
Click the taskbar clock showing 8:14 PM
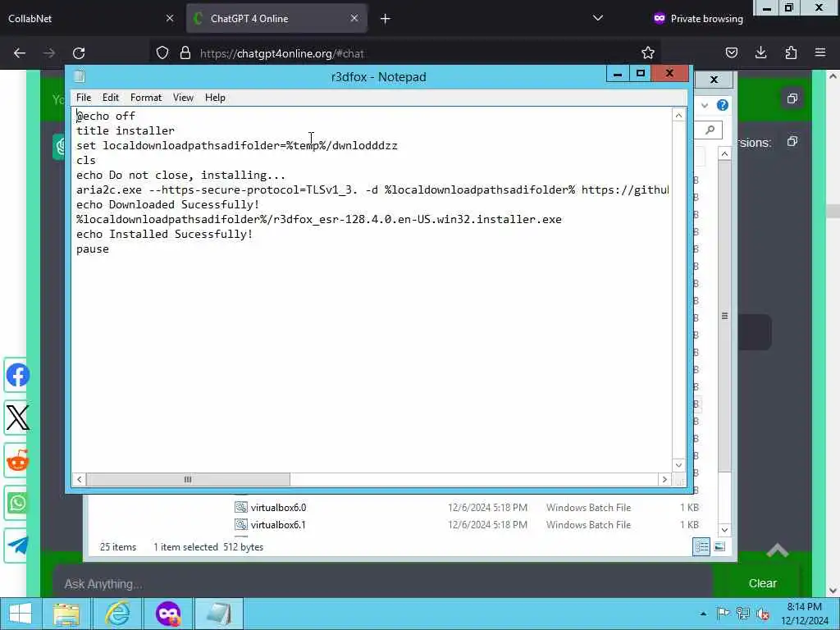click(x=804, y=614)
